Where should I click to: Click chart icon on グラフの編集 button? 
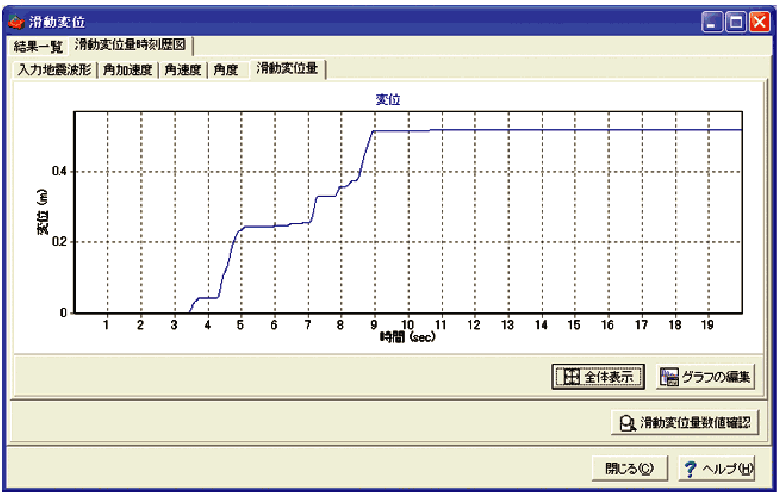669,377
